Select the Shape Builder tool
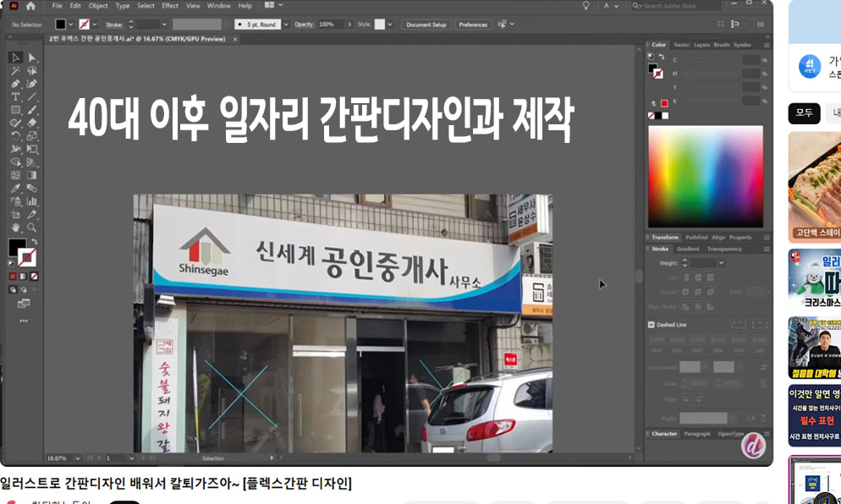841x504 pixels. pos(15,162)
